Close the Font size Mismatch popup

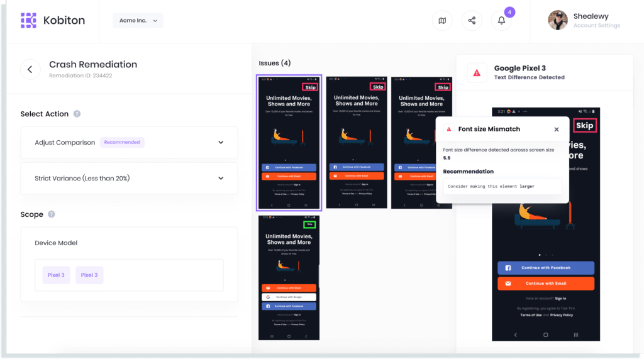click(556, 130)
